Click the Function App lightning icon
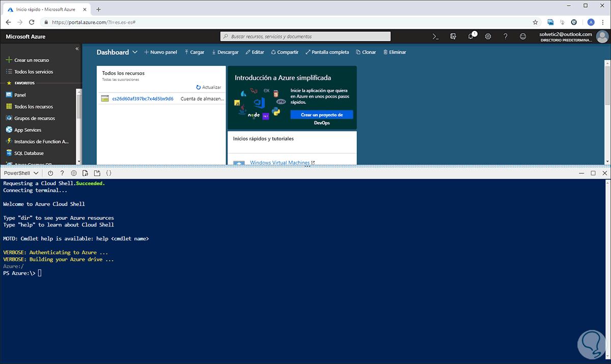This screenshot has height=364, width=611. tap(9, 142)
